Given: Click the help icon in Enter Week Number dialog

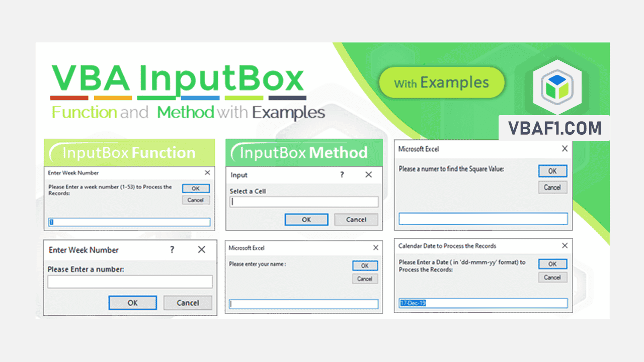Looking at the screenshot, I should 172,249.
